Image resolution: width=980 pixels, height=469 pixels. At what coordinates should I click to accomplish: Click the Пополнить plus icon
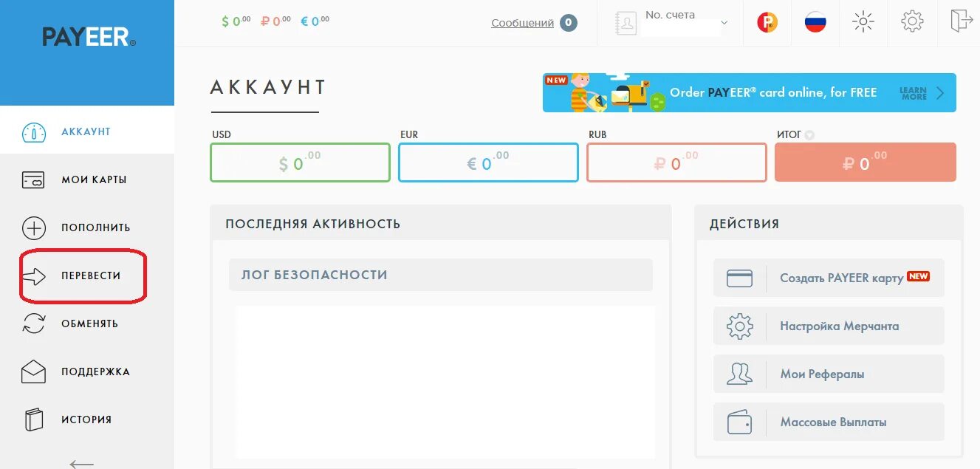[x=34, y=228]
